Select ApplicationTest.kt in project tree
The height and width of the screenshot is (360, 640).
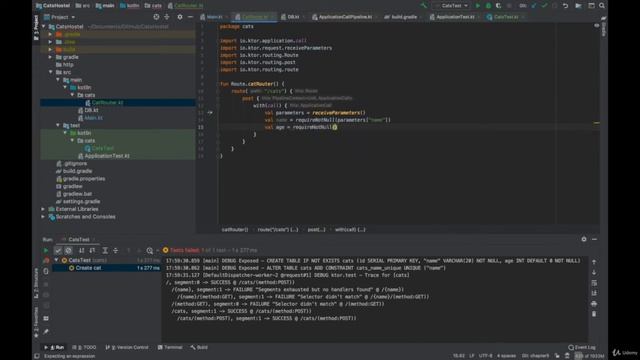pyautogui.click(x=107, y=156)
